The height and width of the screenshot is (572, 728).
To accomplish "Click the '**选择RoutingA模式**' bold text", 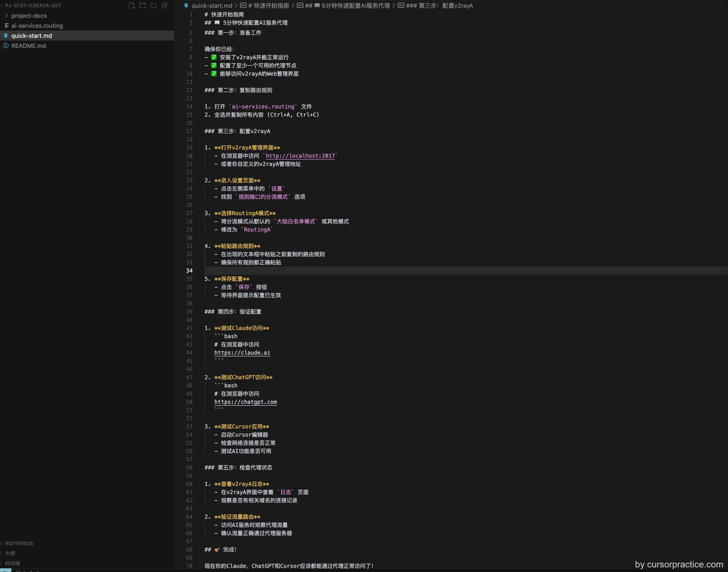I will click(x=245, y=213).
